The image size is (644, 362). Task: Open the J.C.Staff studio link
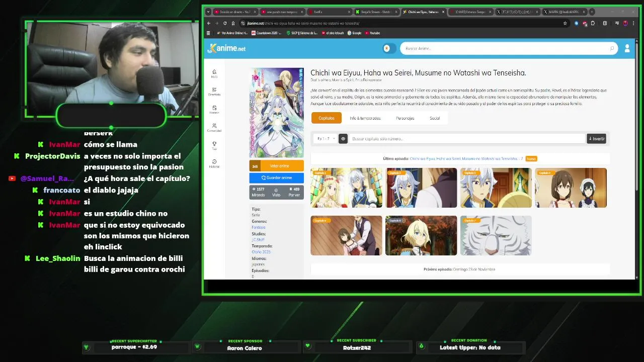[x=258, y=240]
